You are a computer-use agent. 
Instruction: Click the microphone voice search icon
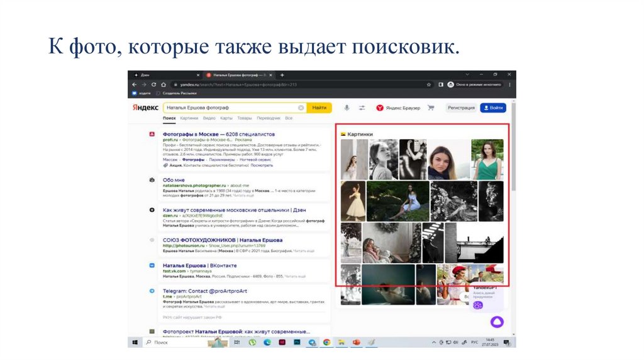(x=347, y=108)
